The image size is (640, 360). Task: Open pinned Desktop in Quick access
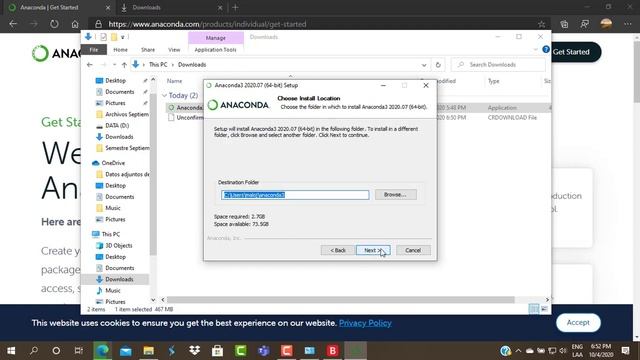coord(116,81)
